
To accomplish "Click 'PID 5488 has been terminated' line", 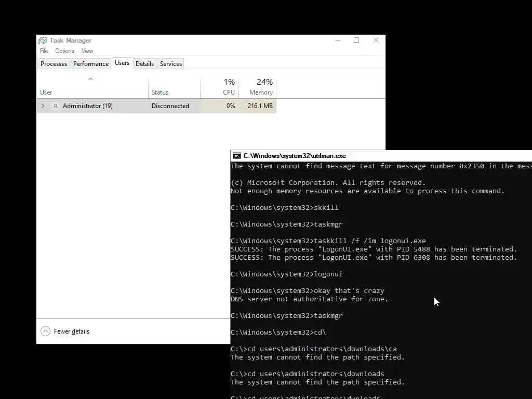I will (374, 249).
